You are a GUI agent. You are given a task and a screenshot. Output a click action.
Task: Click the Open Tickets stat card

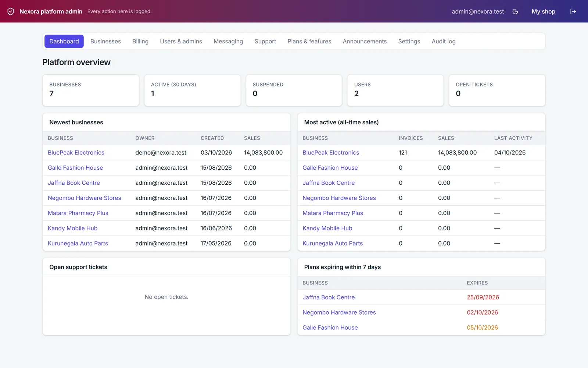tap(497, 91)
